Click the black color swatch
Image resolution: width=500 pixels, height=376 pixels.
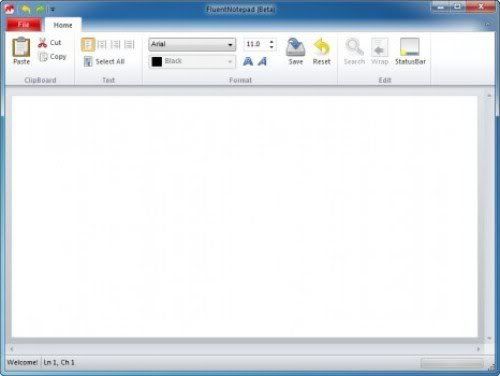click(x=157, y=61)
